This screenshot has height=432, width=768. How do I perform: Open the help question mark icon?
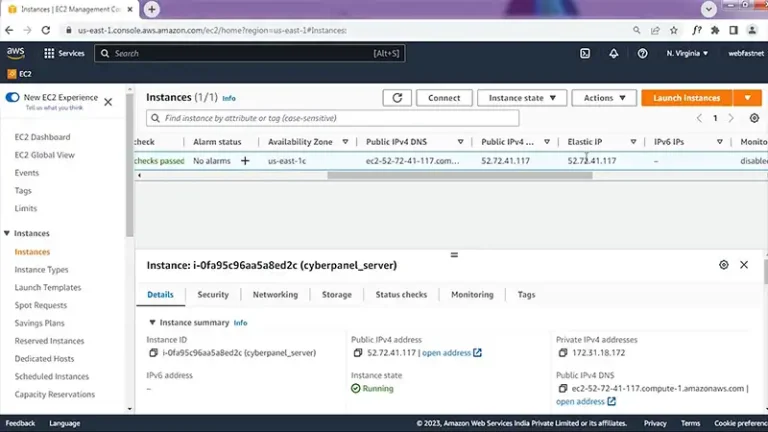(642, 53)
